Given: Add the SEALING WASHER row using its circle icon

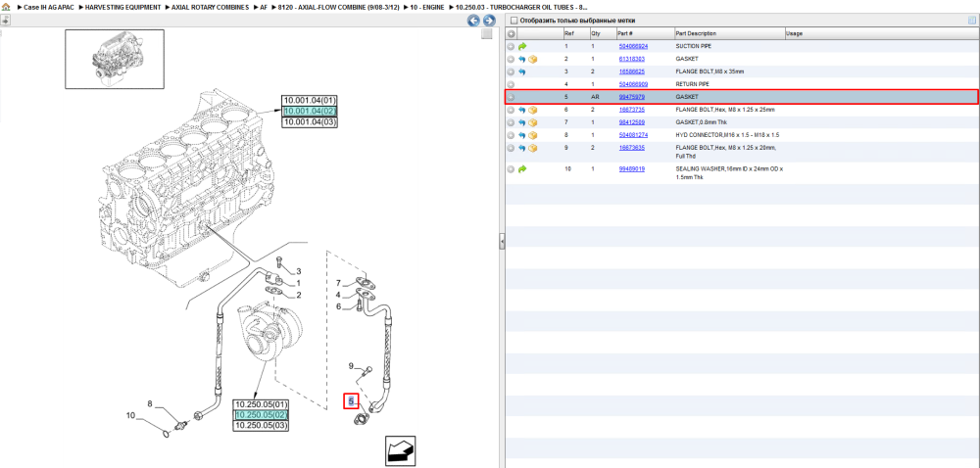Looking at the screenshot, I should (x=511, y=169).
